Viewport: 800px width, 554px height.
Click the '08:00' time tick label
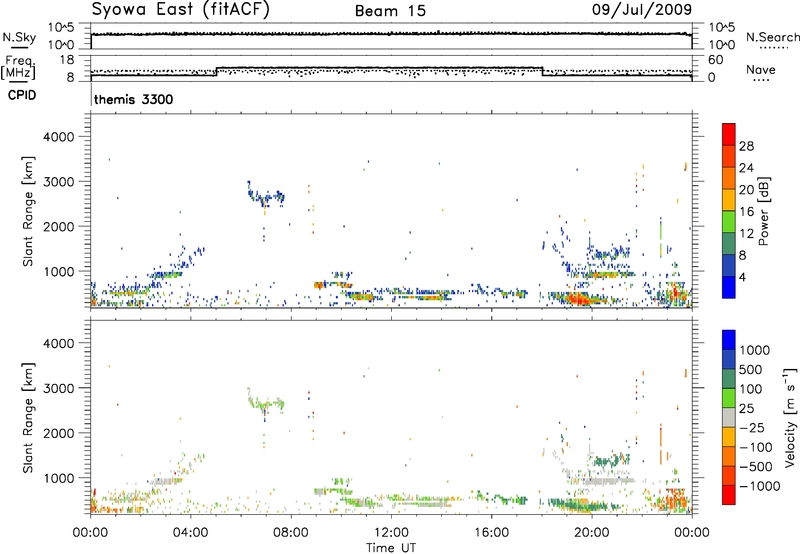(x=291, y=533)
